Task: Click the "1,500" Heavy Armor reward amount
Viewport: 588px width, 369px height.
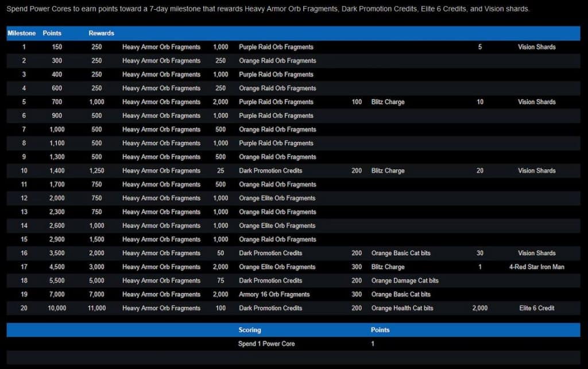Action: coord(96,239)
